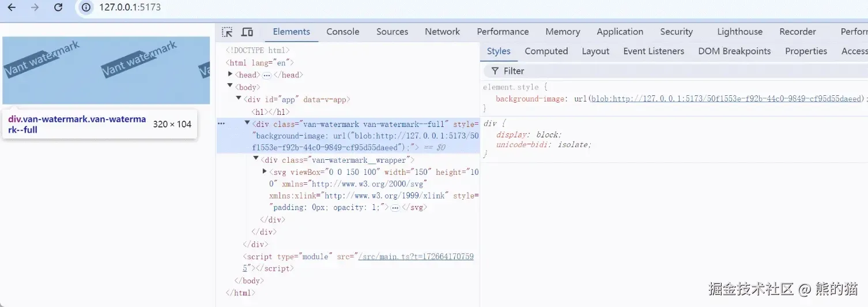View site information icon in address bar
The width and height of the screenshot is (868, 307).
coord(86,8)
